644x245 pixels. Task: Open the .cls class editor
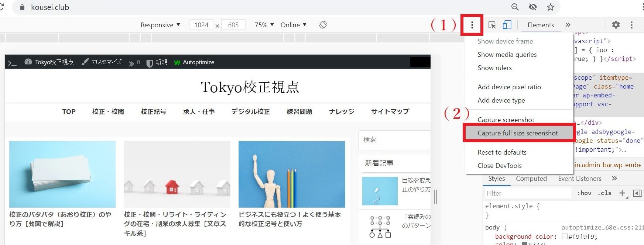(604, 193)
